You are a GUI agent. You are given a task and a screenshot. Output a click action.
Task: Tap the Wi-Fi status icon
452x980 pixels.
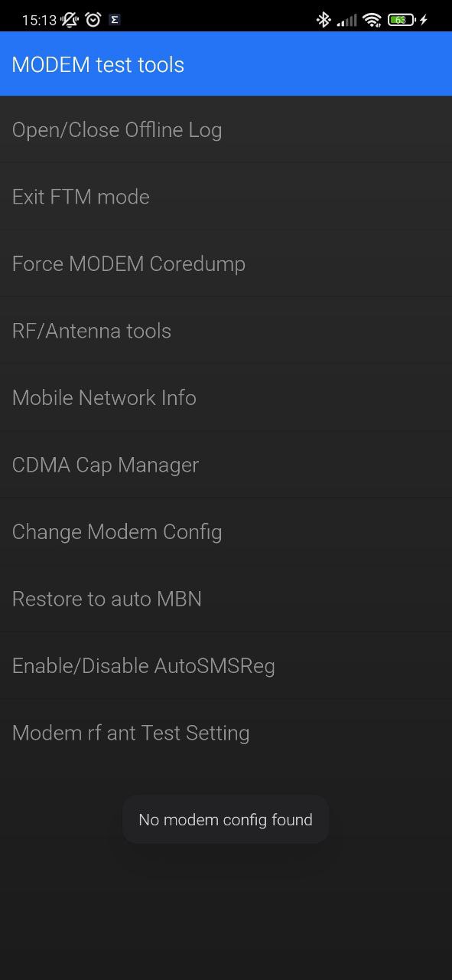pyautogui.click(x=372, y=20)
